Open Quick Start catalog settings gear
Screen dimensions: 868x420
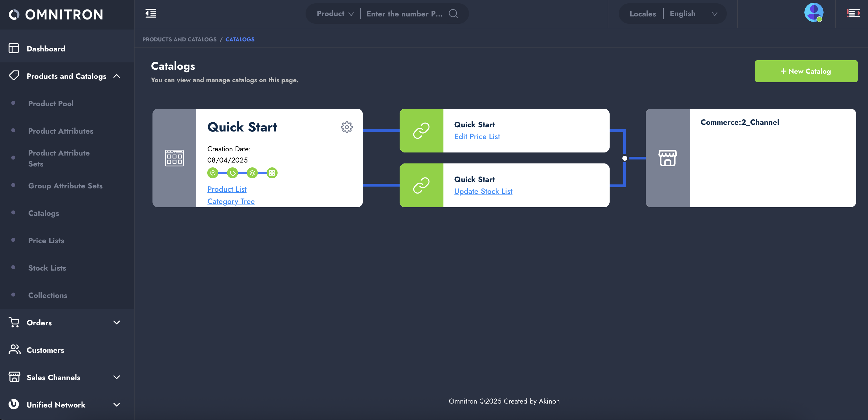coord(346,127)
